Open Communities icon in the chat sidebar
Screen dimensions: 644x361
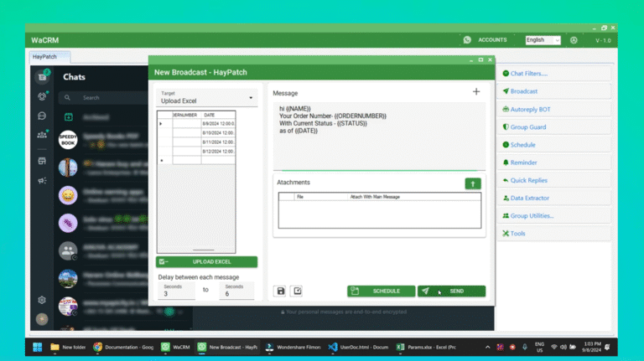point(42,135)
